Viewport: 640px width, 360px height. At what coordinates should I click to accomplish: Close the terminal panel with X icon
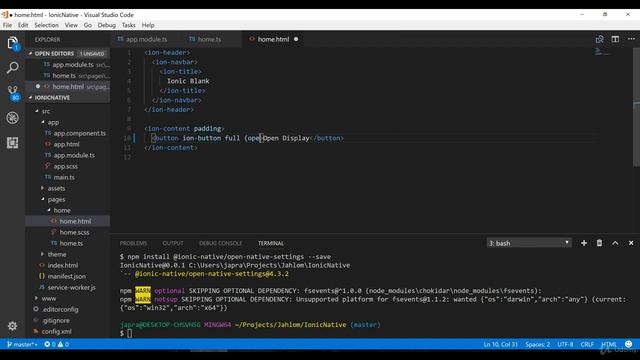[631, 243]
